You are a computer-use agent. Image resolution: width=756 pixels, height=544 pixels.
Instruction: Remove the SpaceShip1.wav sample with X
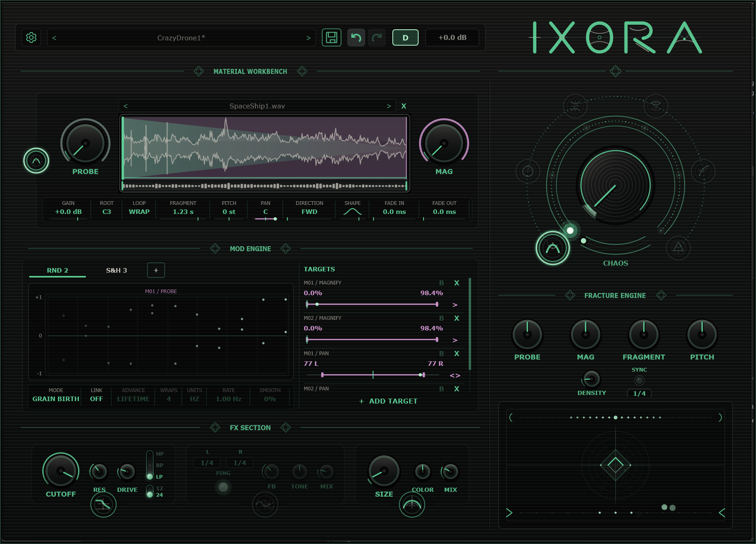404,106
